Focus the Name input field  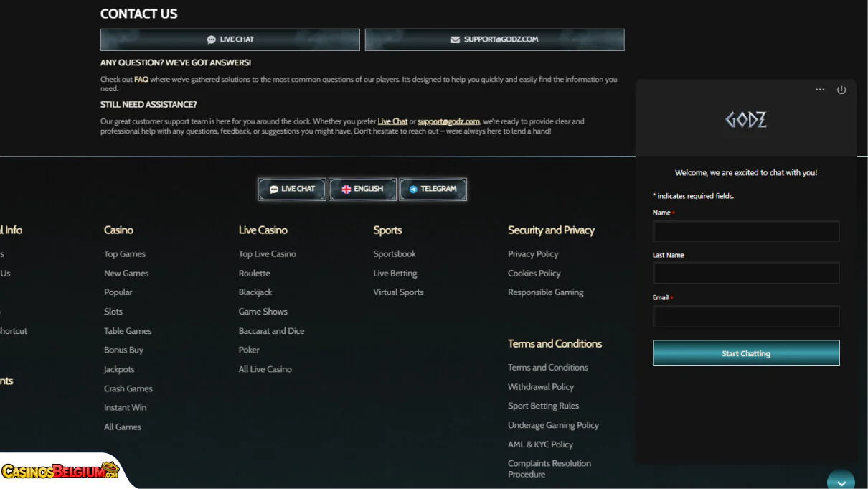[746, 231]
